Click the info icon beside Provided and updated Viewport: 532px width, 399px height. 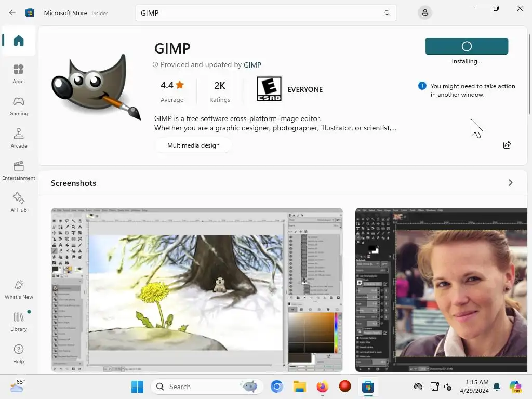coord(155,64)
